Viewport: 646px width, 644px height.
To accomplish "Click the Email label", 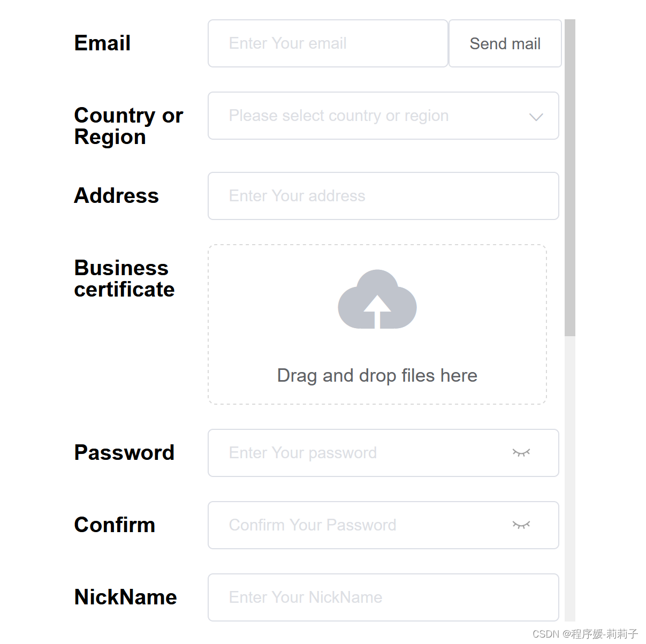I will tap(102, 43).
